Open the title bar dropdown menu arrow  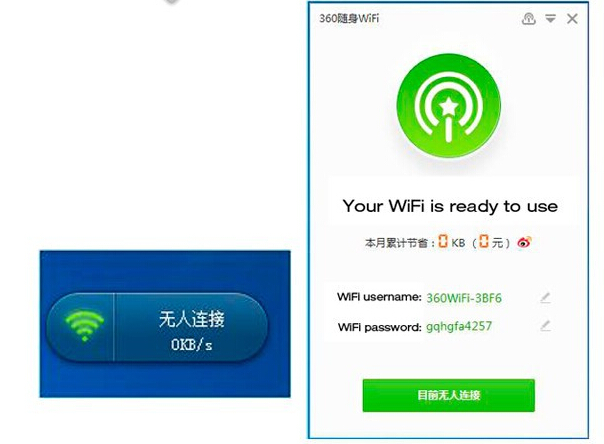coord(550,18)
